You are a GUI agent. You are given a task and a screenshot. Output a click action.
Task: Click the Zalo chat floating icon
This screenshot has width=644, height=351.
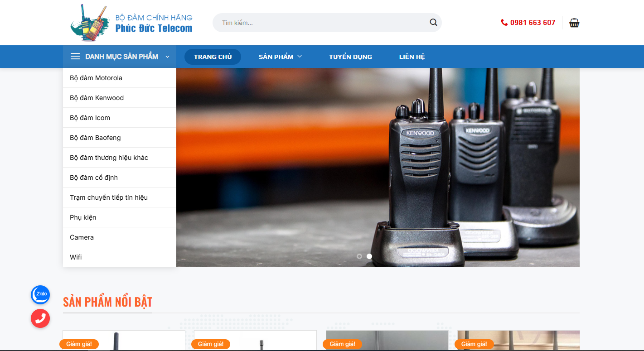(x=40, y=295)
